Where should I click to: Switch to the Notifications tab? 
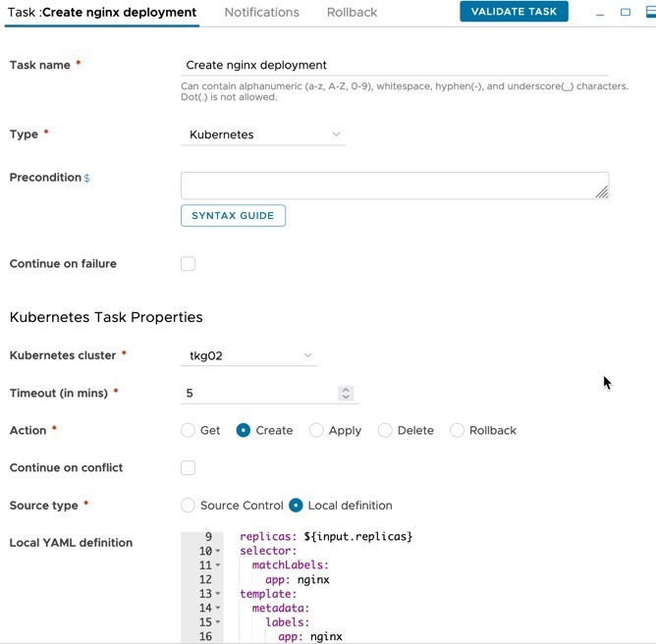261,12
